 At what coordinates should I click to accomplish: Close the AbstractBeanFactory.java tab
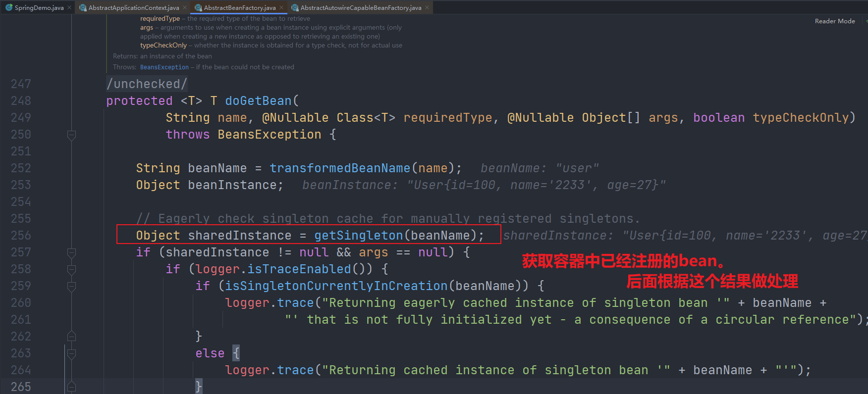(281, 7)
